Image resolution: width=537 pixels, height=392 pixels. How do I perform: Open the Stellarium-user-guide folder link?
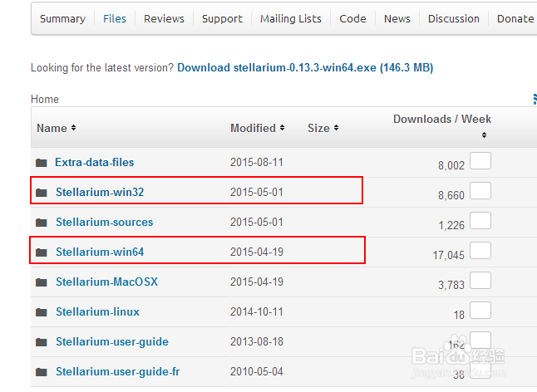click(112, 341)
